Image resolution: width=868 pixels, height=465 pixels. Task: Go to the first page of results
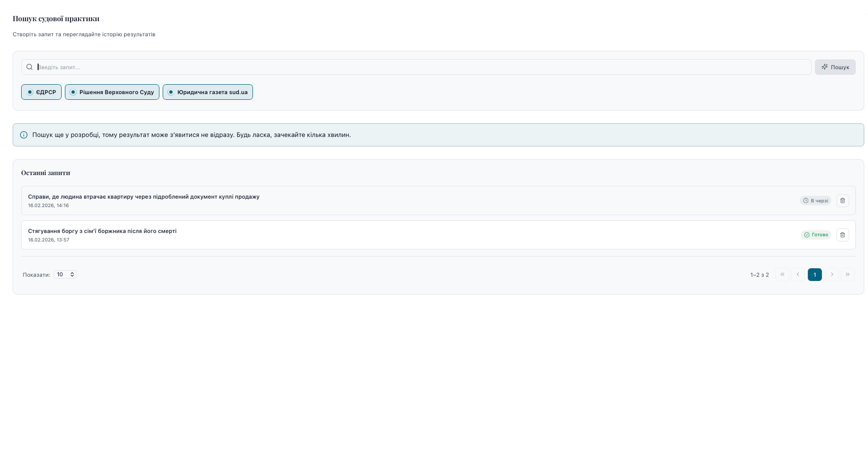tap(782, 274)
